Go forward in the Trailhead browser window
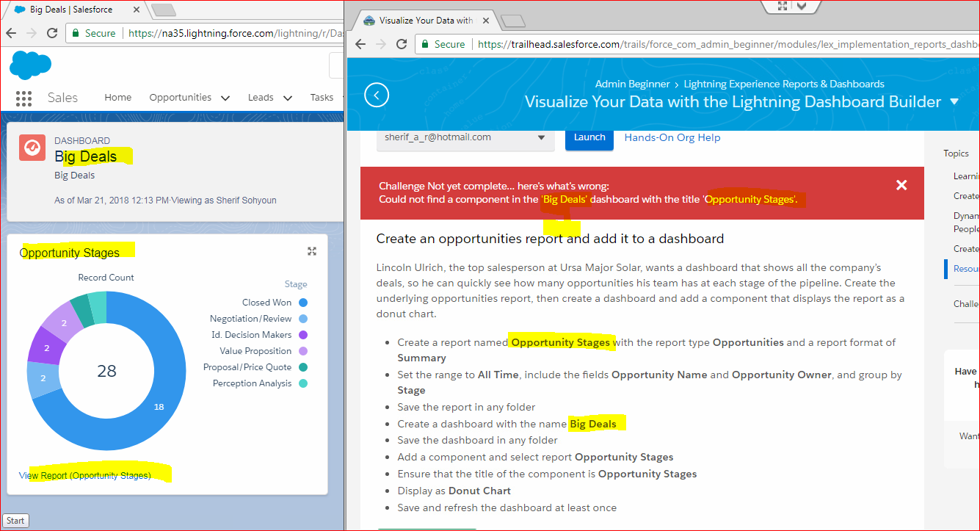 [381, 44]
